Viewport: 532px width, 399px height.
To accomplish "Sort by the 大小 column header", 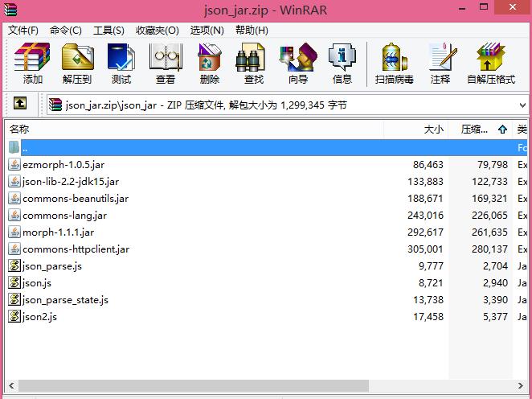I will pos(416,130).
